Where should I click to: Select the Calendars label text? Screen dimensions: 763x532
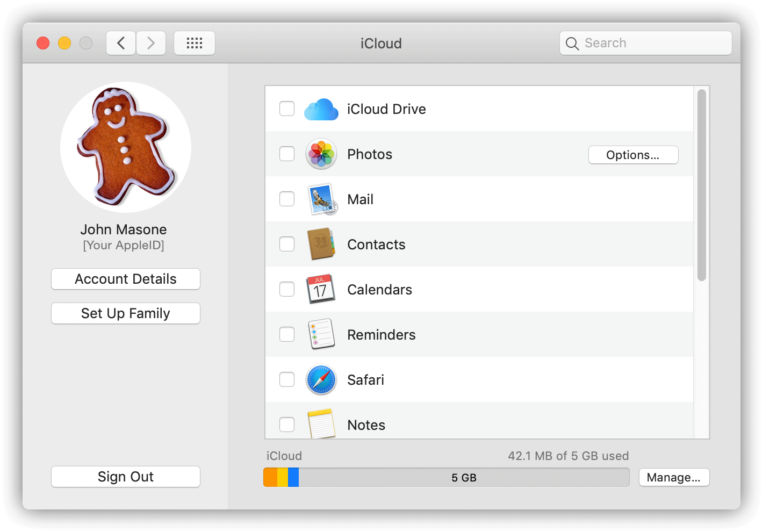click(379, 290)
